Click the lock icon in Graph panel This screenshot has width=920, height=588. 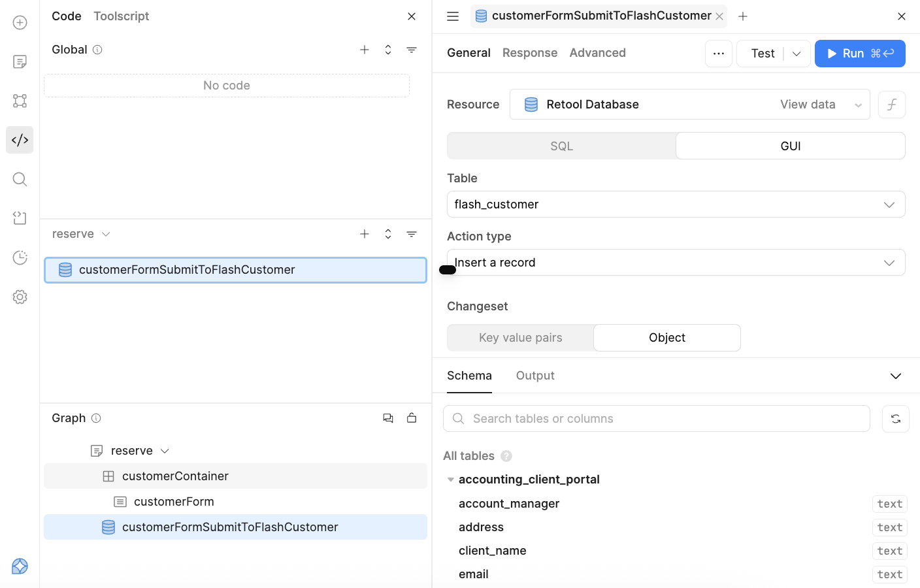pos(412,418)
